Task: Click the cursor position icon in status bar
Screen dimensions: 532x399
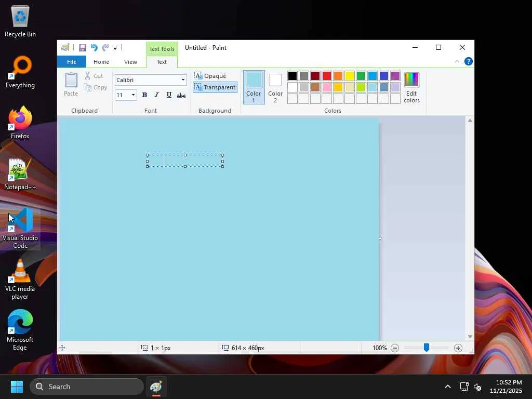Action: 62,348
